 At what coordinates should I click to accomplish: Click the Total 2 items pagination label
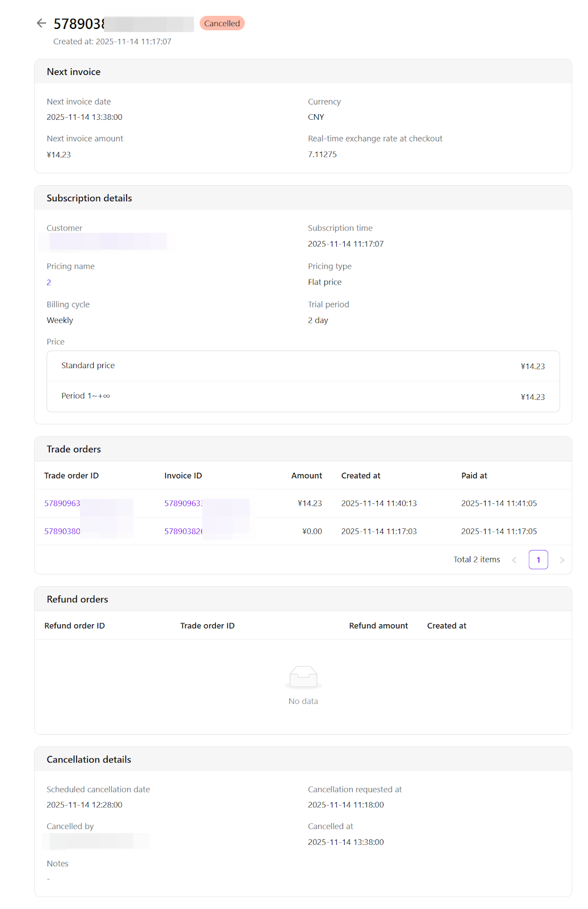[x=477, y=560]
